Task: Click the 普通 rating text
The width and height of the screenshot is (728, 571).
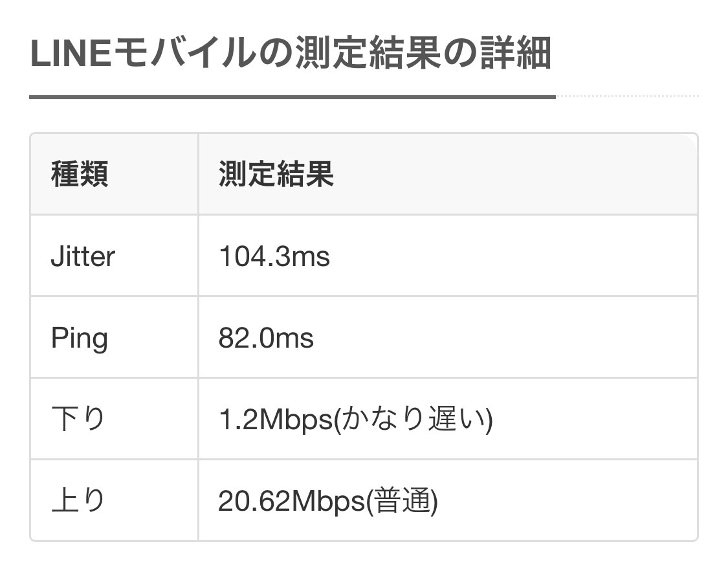Action: pos(402,501)
